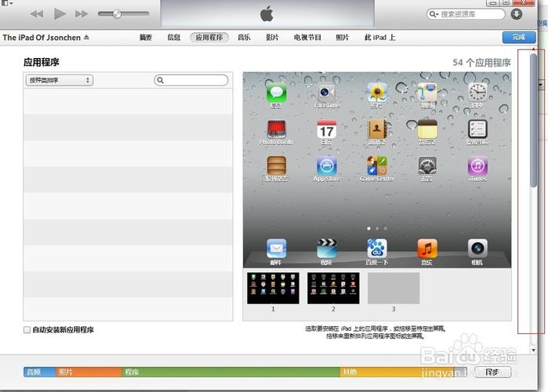Click the 同步 sync button
548x392 pixels.
click(493, 372)
